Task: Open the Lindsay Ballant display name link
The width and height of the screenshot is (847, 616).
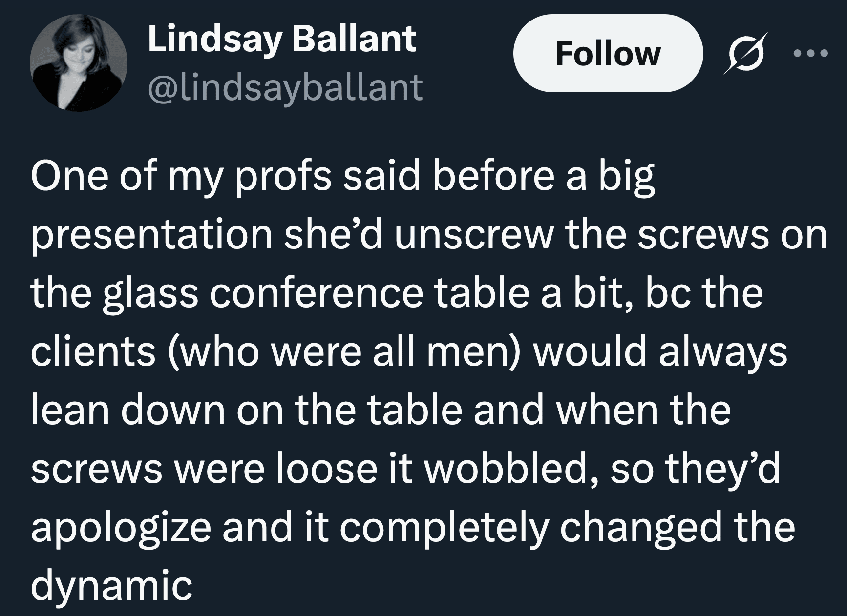Action: (x=282, y=39)
